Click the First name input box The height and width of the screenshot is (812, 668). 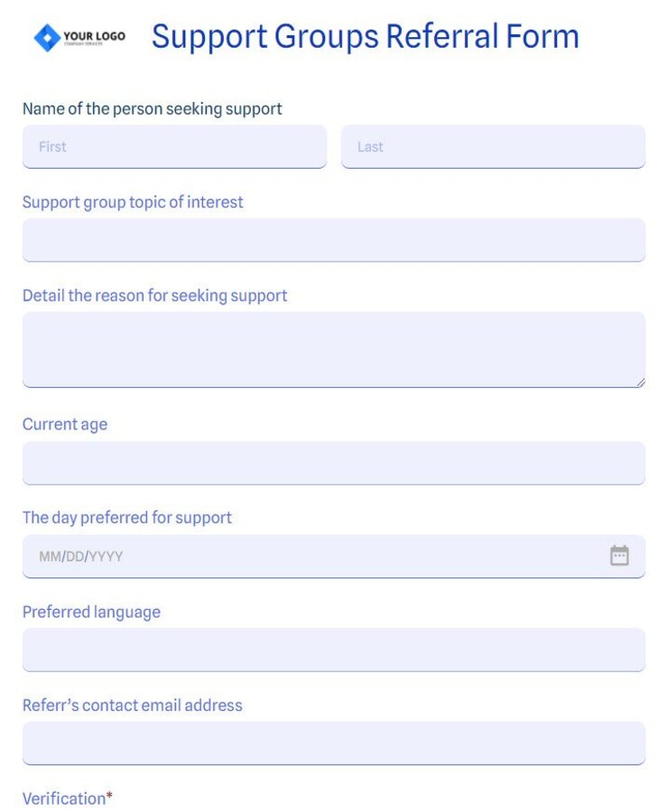pos(173,146)
